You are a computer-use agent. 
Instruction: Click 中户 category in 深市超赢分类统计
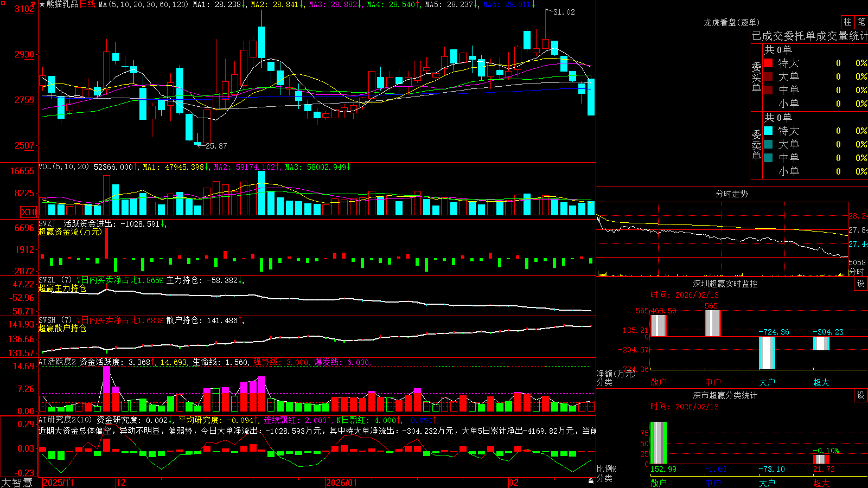coord(713,483)
